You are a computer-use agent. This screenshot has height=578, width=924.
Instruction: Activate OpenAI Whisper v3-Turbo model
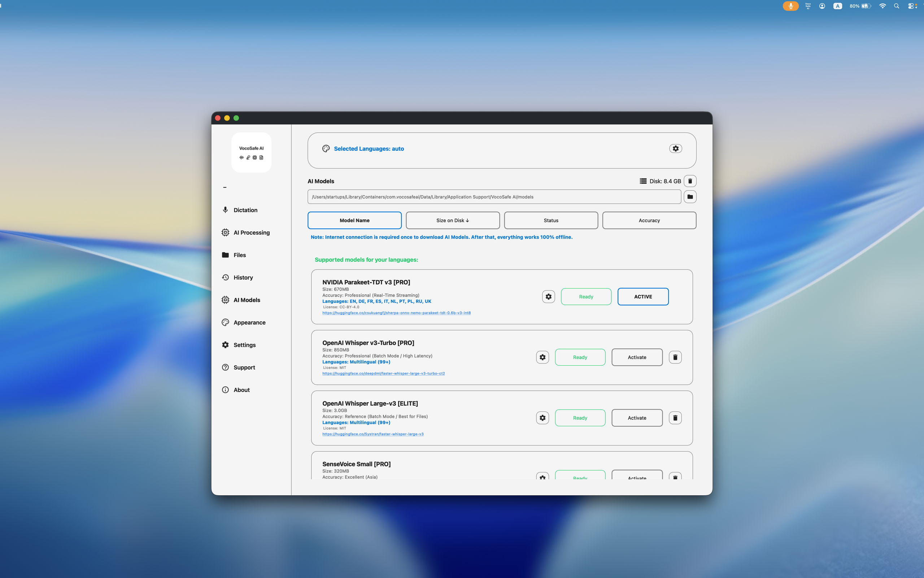pos(637,357)
